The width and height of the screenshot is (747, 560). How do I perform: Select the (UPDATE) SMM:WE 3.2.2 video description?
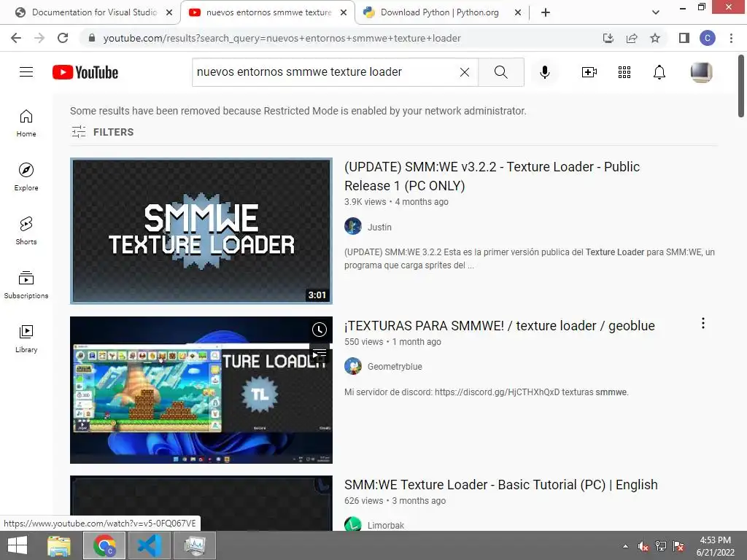pyautogui.click(x=530, y=259)
